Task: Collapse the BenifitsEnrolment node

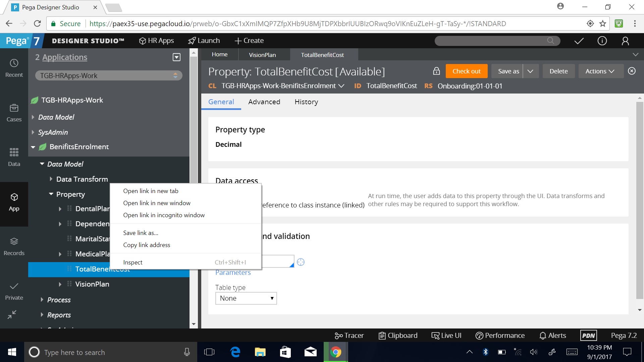Action: [x=33, y=147]
